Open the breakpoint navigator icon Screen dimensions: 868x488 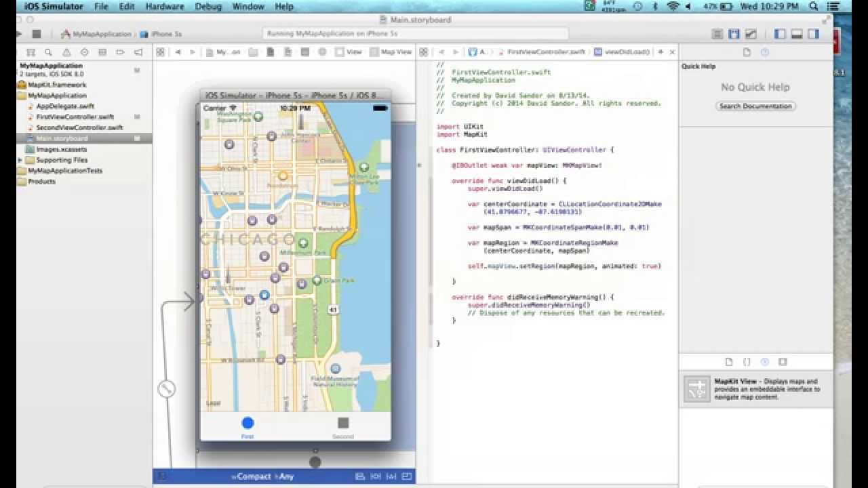coord(120,52)
